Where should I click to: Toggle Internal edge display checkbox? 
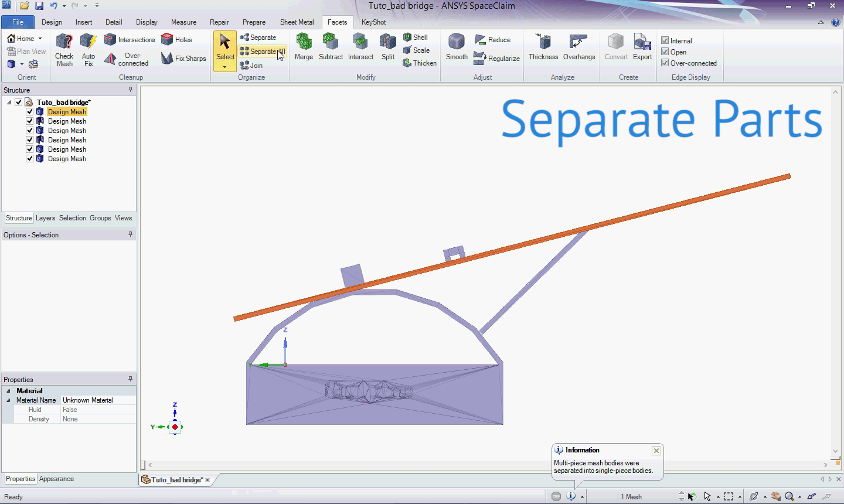coord(665,40)
